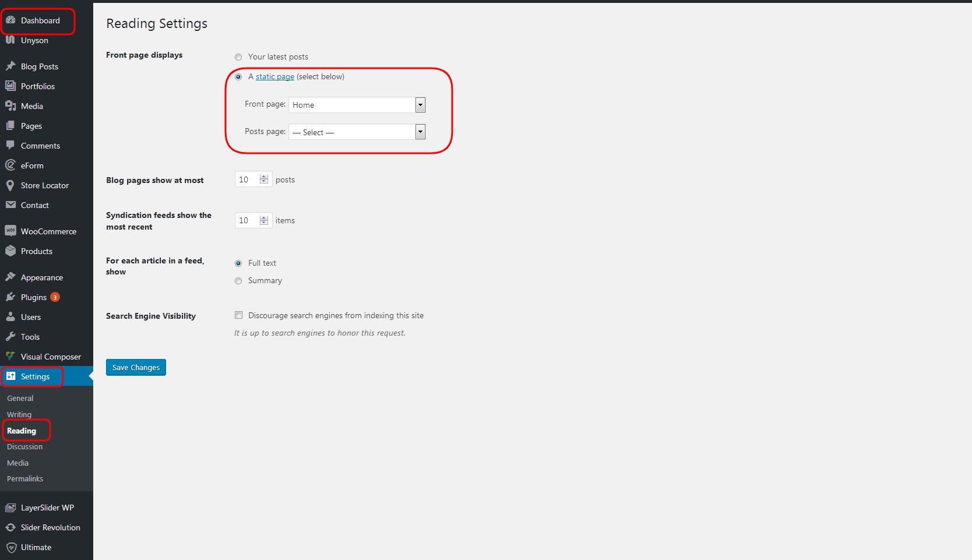Open the Discussion settings menu item

click(24, 446)
